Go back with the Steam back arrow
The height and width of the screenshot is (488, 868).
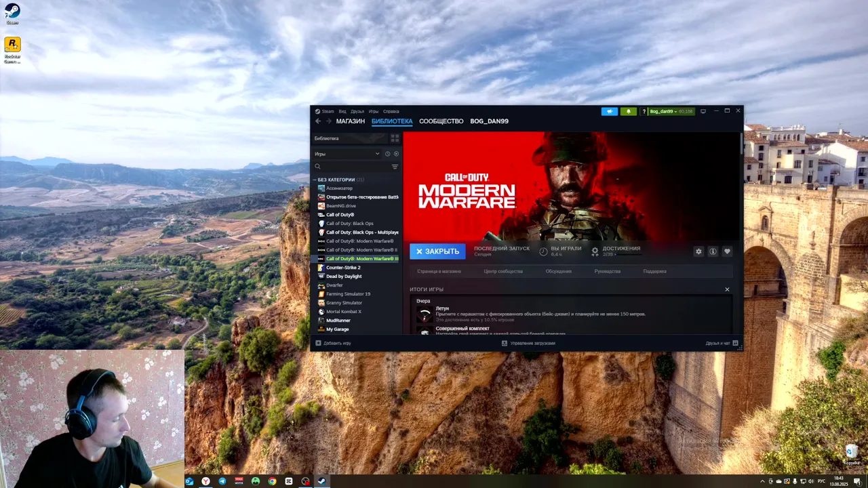pos(317,121)
